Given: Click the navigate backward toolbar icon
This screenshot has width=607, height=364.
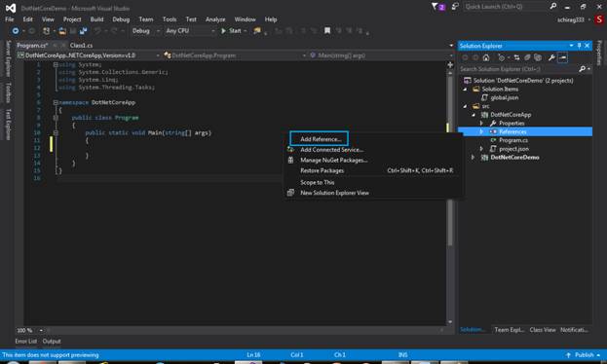Looking at the screenshot, I should point(16,30).
